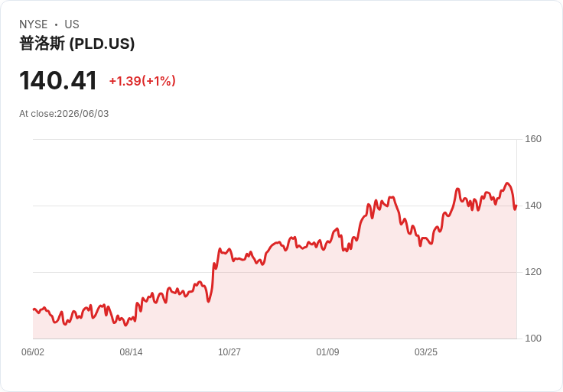Select the 10/27 date axis label
The image size is (563, 392).
[x=229, y=352]
